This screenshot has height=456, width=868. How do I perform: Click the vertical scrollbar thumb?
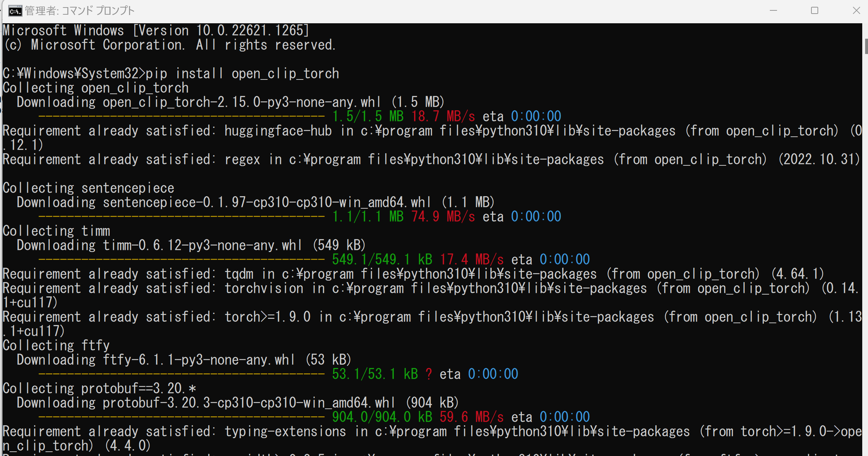[866, 47]
